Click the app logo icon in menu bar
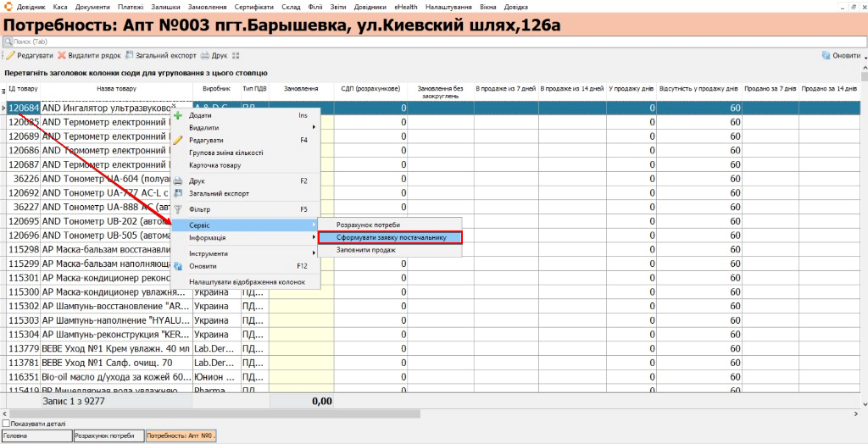 (x=8, y=7)
